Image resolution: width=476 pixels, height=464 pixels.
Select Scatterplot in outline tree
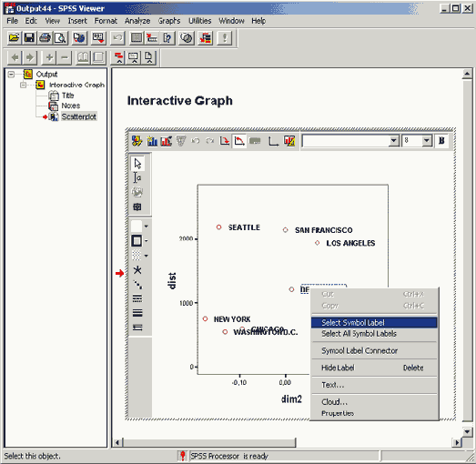coord(78,116)
